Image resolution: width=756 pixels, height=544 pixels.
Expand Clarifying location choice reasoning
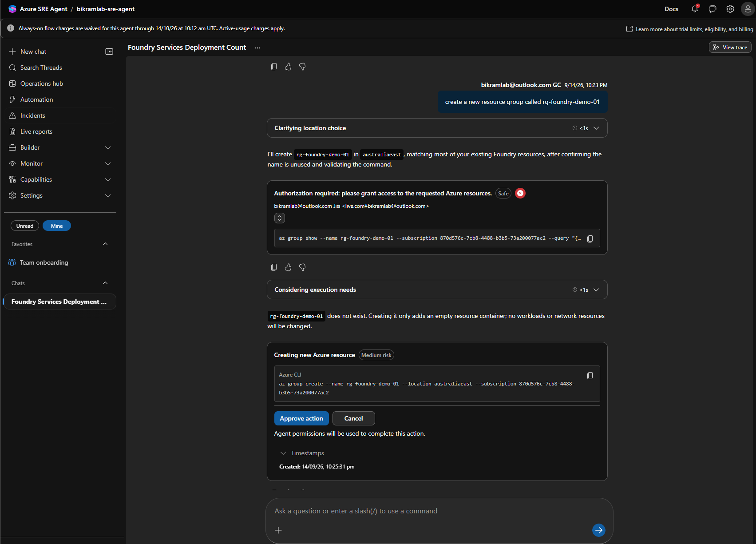tap(437, 128)
